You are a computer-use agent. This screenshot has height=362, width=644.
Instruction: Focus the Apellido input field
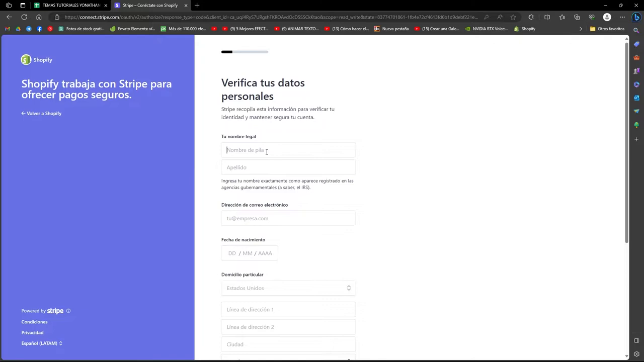pyautogui.click(x=288, y=167)
